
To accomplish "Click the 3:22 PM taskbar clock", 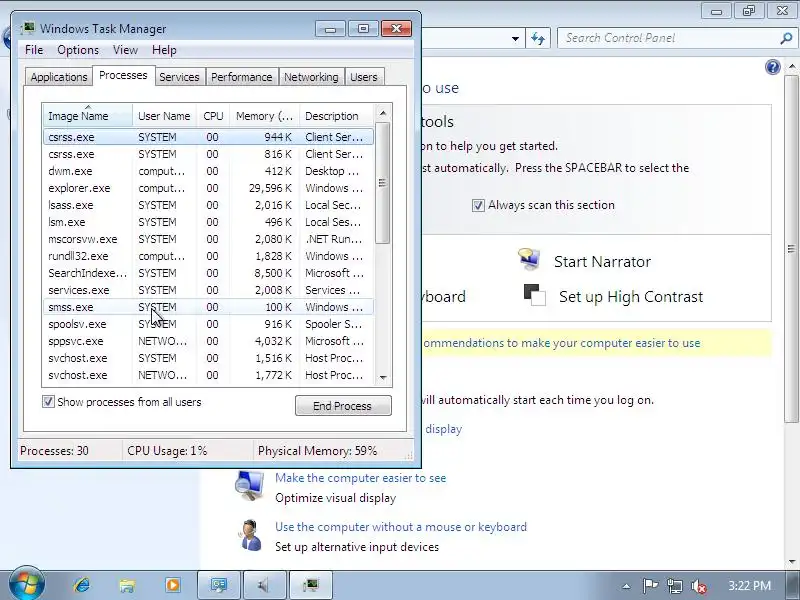I will pos(749,586).
